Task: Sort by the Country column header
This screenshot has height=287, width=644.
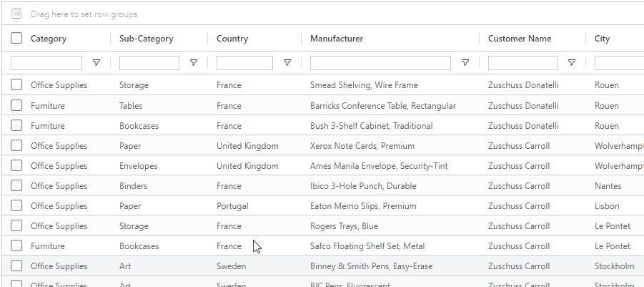Action: (232, 39)
